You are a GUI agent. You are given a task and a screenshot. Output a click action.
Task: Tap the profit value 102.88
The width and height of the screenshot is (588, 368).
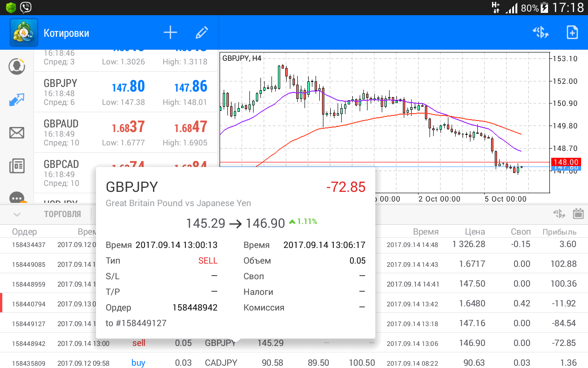coord(564,264)
